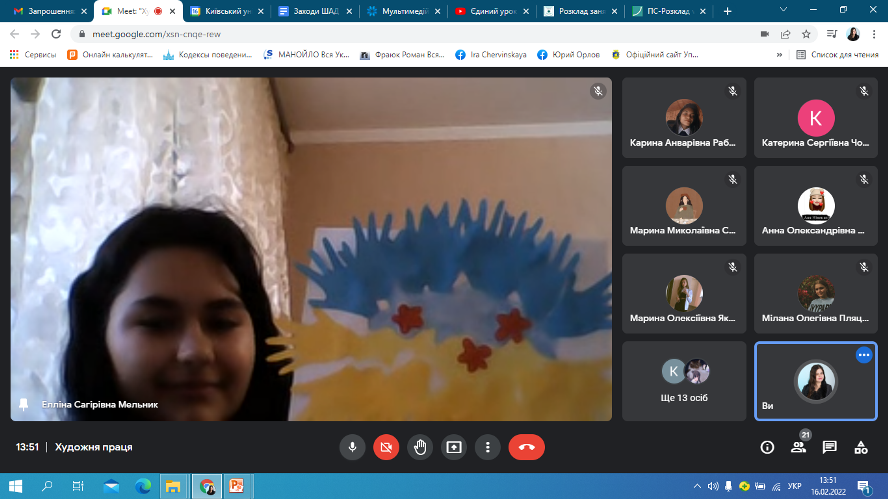The height and width of the screenshot is (499, 888).
Task: Click the camera permission icon in address bar
Action: 765,34
